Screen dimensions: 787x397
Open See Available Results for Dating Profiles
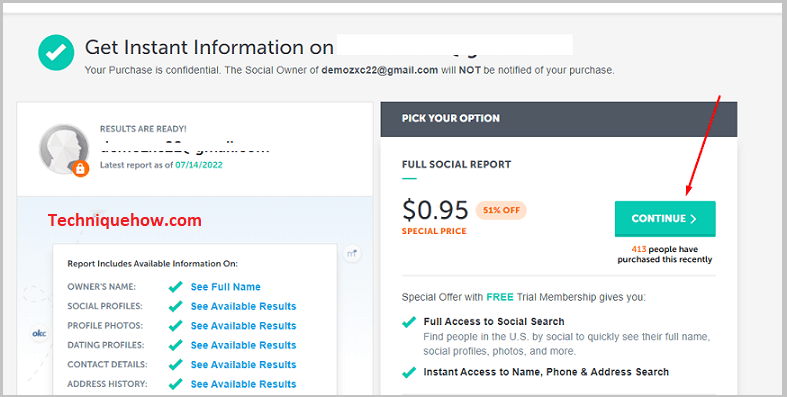243,345
